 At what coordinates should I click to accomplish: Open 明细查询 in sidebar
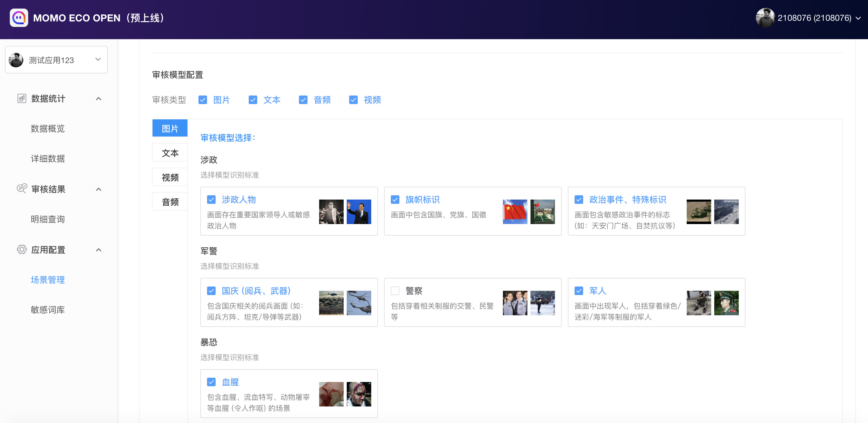click(47, 219)
